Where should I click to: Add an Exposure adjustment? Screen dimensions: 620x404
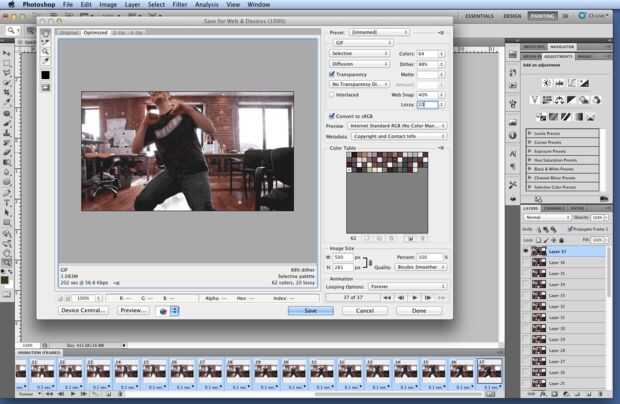[x=584, y=83]
